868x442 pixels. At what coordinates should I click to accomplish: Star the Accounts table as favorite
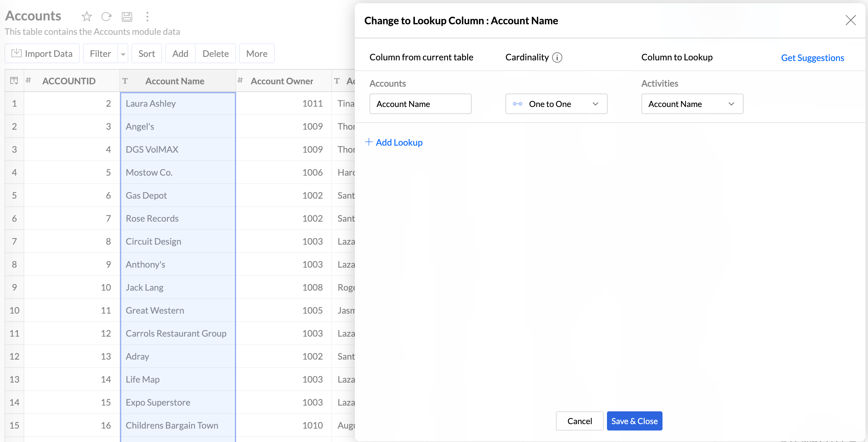pyautogui.click(x=86, y=16)
